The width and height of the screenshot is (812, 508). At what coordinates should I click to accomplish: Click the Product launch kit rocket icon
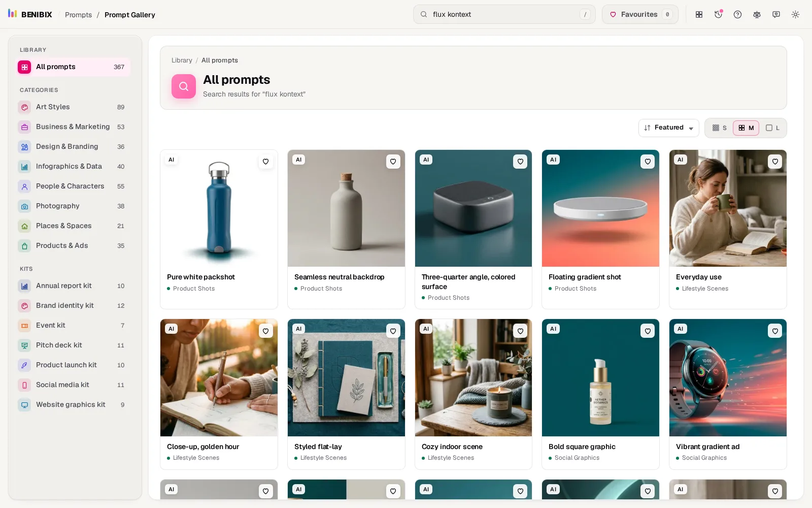tap(24, 365)
